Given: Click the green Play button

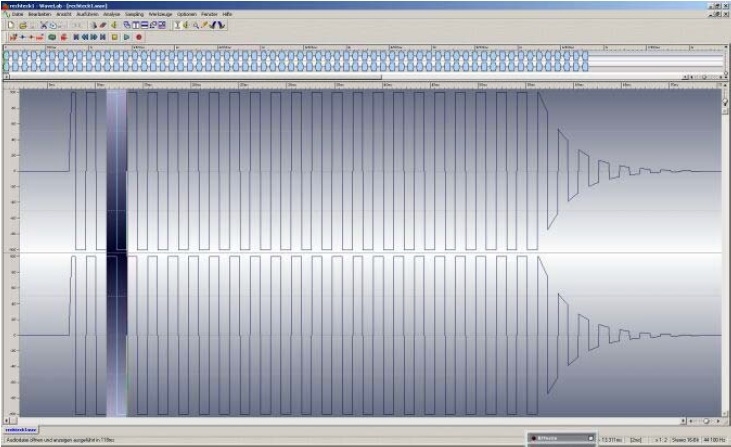Looking at the screenshot, I should (127, 37).
